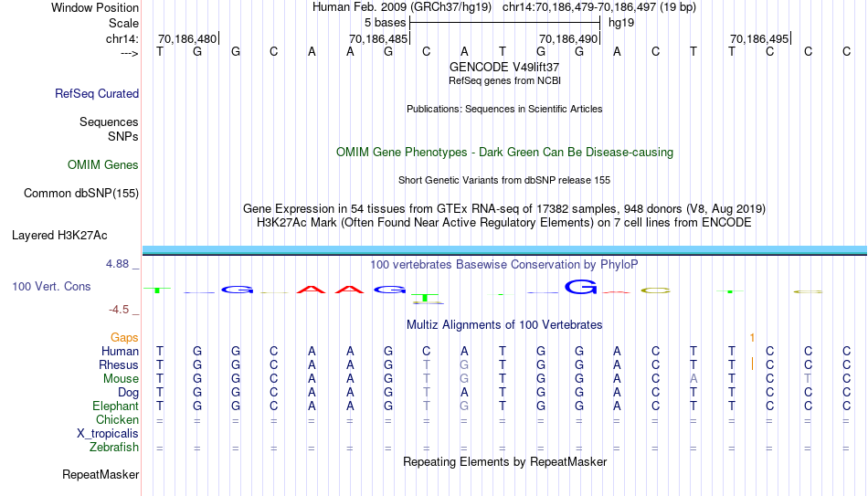
Task: Click the gray A in the Mouse row
Action: coord(693,379)
